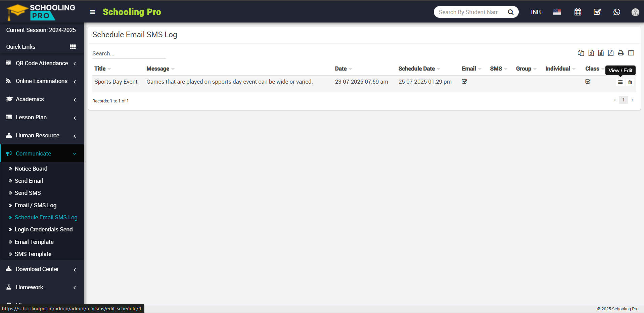
Task: Click the 25-07-2025 01:29 pm schedule date
Action: pyautogui.click(x=425, y=82)
